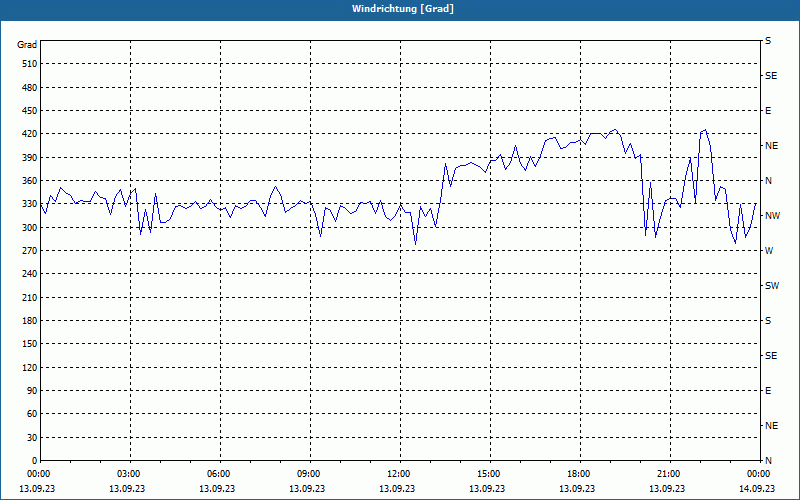The width and height of the screenshot is (800, 500).
Task: Select the 14.09.23 date label
Action: click(x=757, y=489)
